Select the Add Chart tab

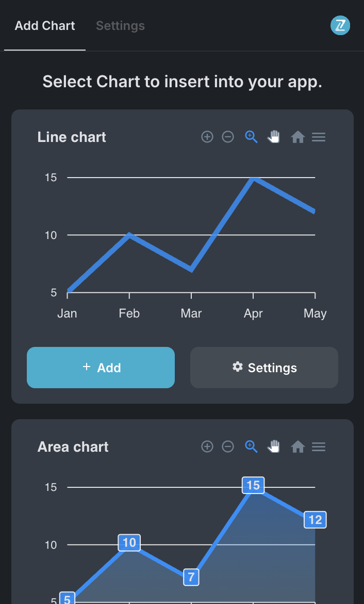click(x=45, y=26)
